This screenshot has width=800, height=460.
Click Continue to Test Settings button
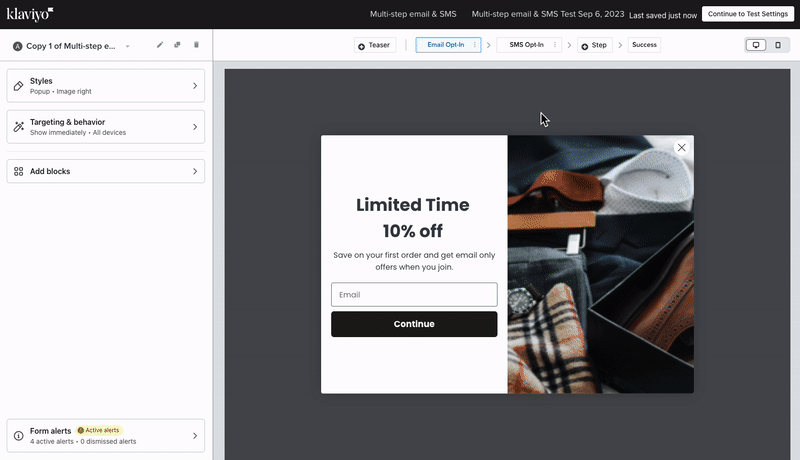click(747, 14)
